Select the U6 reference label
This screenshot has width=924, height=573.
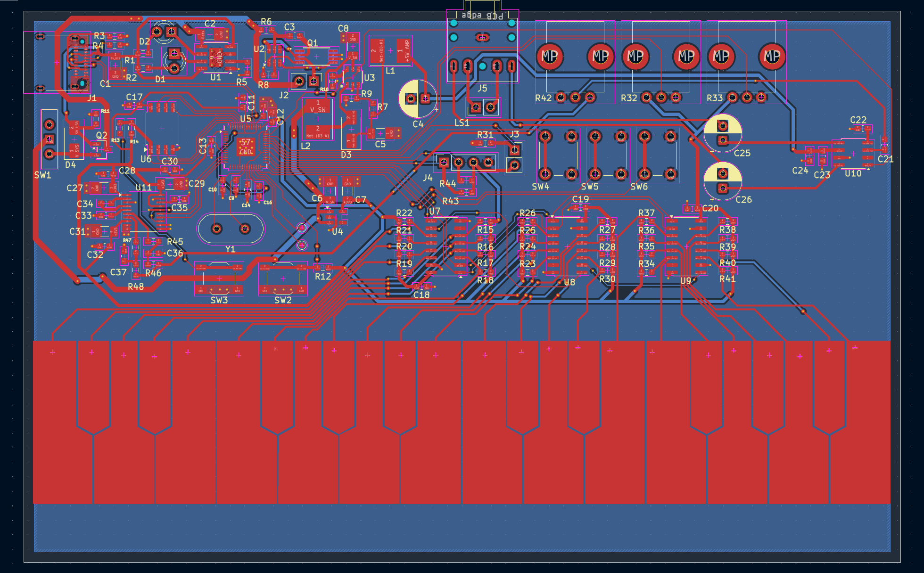pos(146,159)
